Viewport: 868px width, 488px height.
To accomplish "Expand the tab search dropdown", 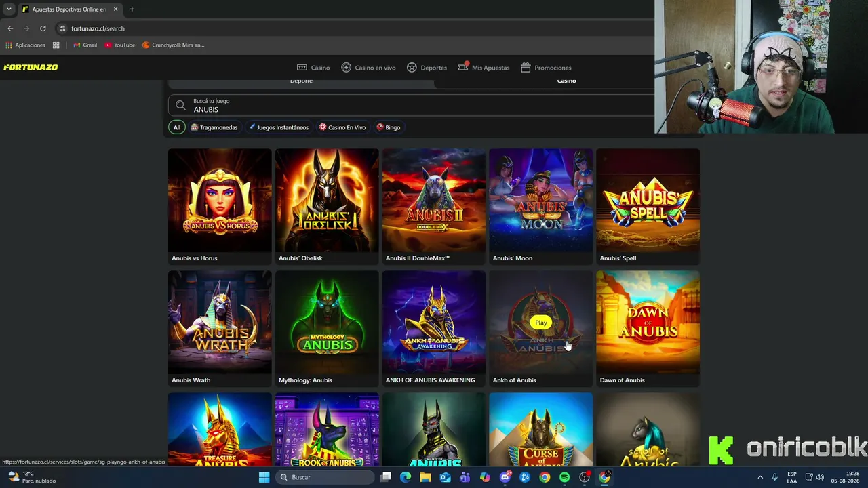I will click(x=9, y=9).
